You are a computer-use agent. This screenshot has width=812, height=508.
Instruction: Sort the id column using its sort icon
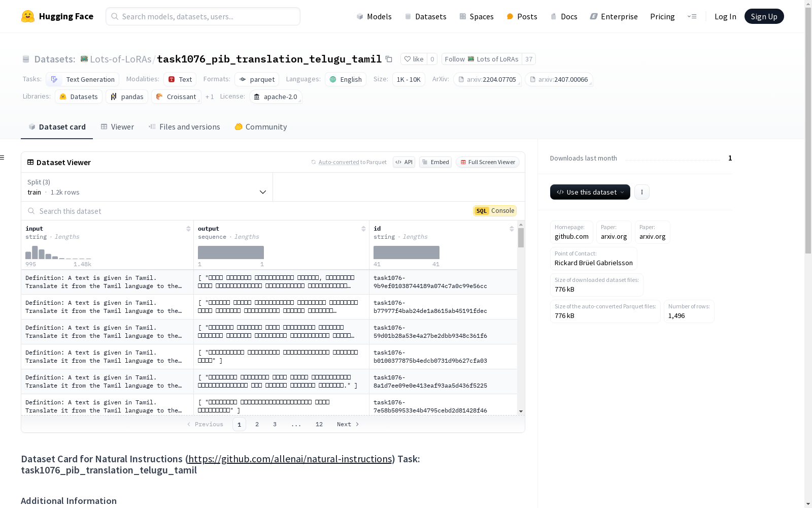click(x=512, y=229)
